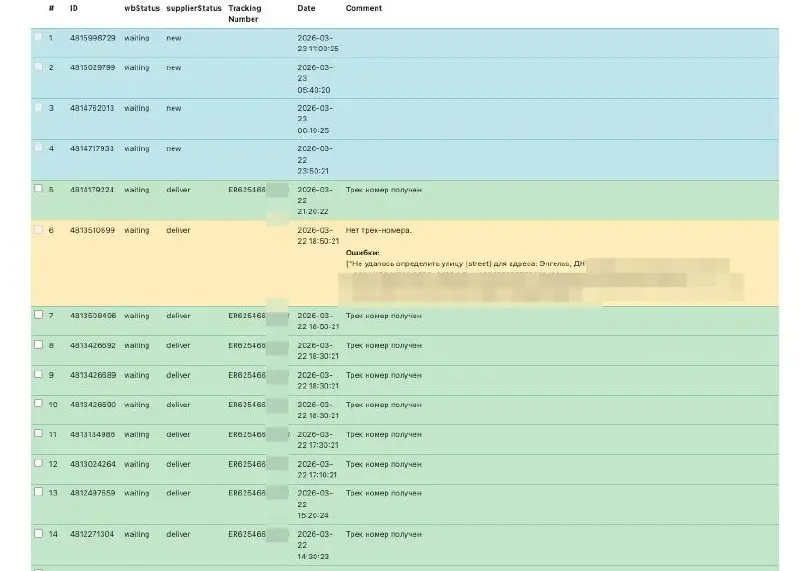
Task: Select the checkbox in yellow row 6
Action: tap(38, 229)
